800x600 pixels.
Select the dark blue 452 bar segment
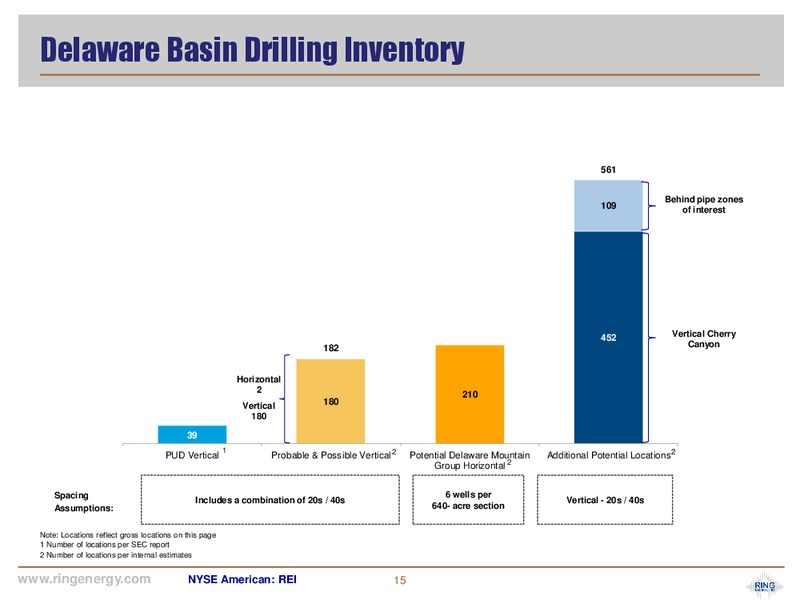pos(608,337)
